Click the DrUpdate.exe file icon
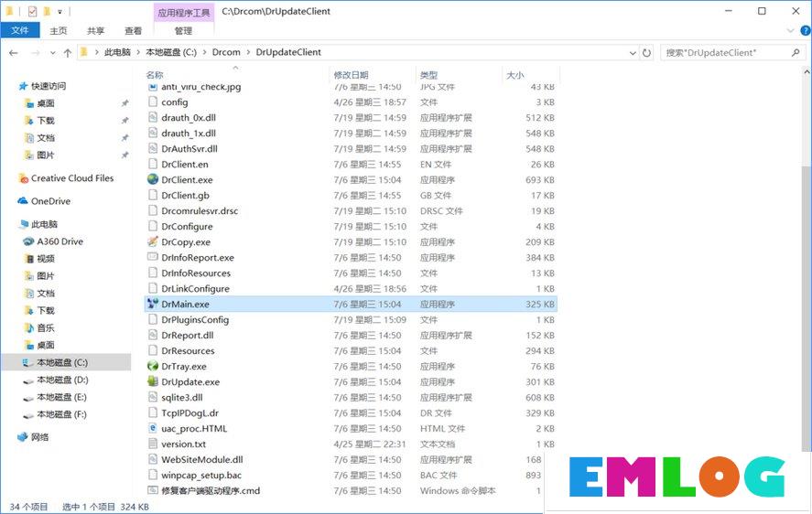This screenshot has width=812, height=514. point(153,381)
